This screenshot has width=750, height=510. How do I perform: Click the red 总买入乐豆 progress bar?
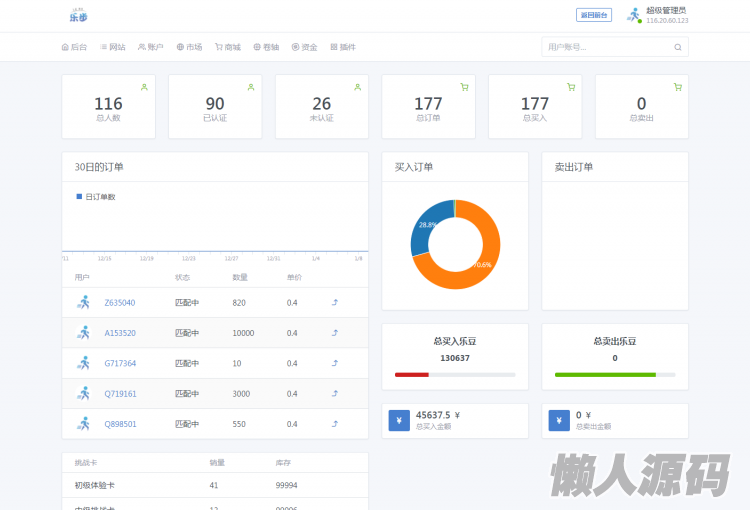[412, 375]
